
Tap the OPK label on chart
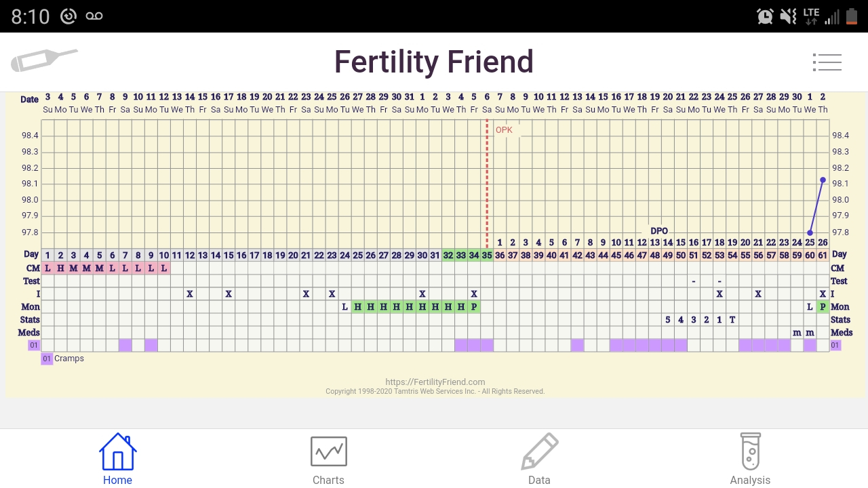click(504, 130)
